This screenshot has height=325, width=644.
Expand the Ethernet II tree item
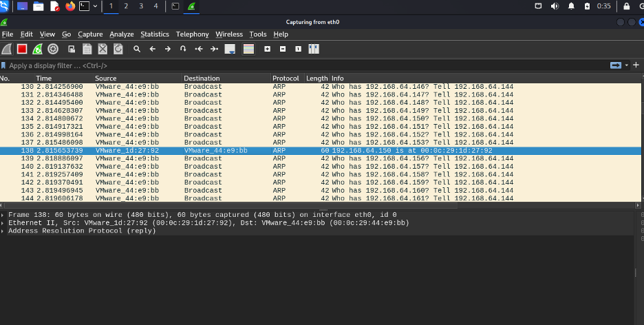[x=4, y=223]
